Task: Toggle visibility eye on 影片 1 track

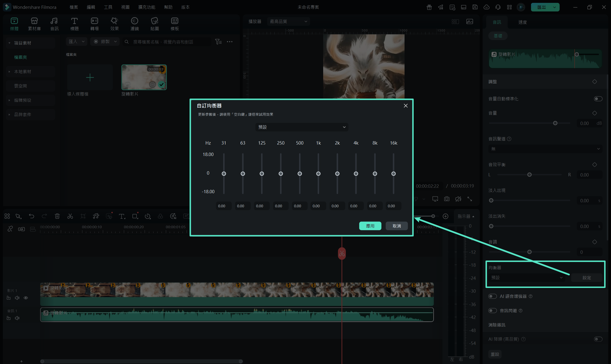Action: [26, 298]
